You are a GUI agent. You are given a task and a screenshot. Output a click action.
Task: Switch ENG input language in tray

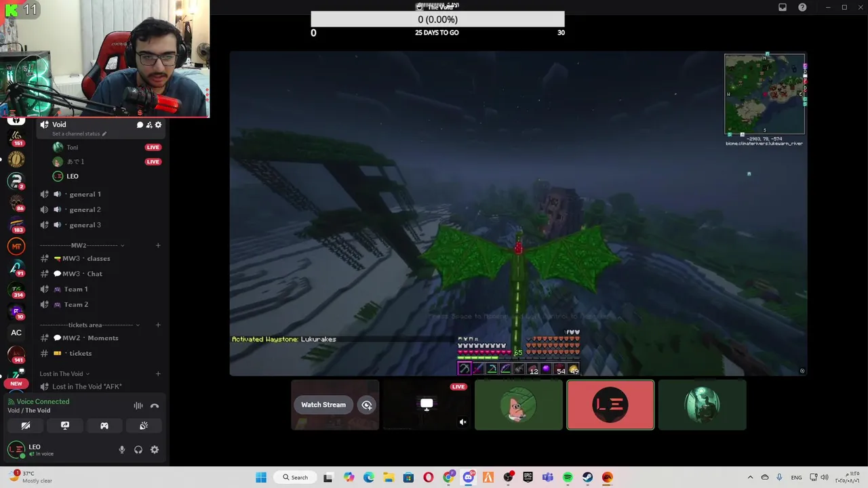[x=796, y=477]
